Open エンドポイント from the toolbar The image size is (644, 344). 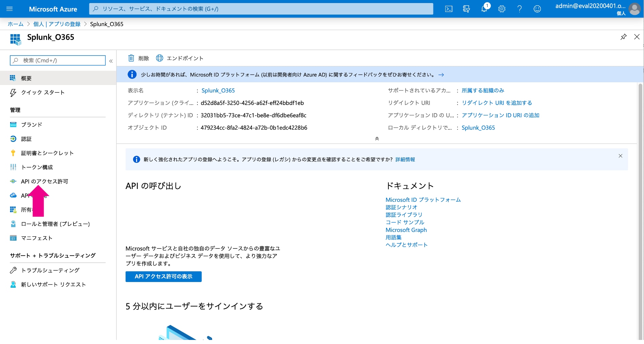179,58
